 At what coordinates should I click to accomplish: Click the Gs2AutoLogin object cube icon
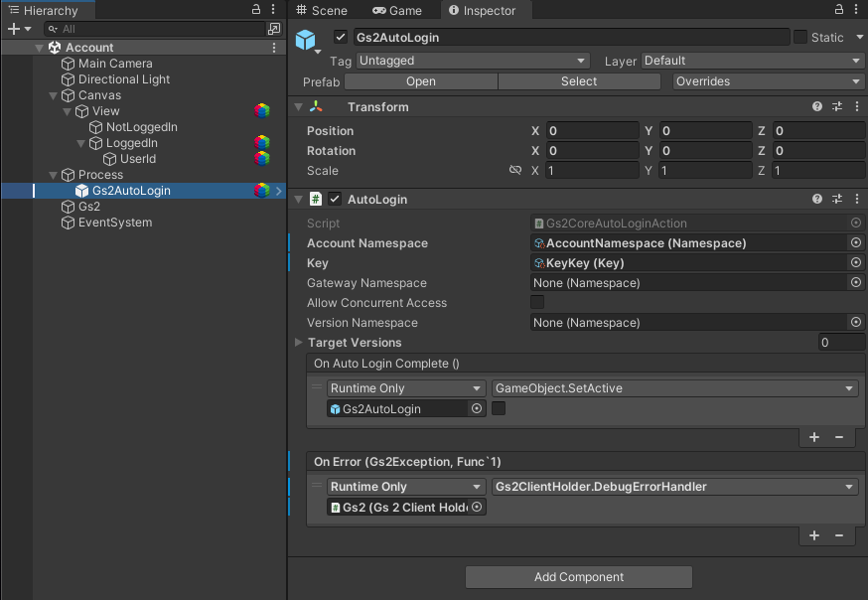click(x=306, y=40)
